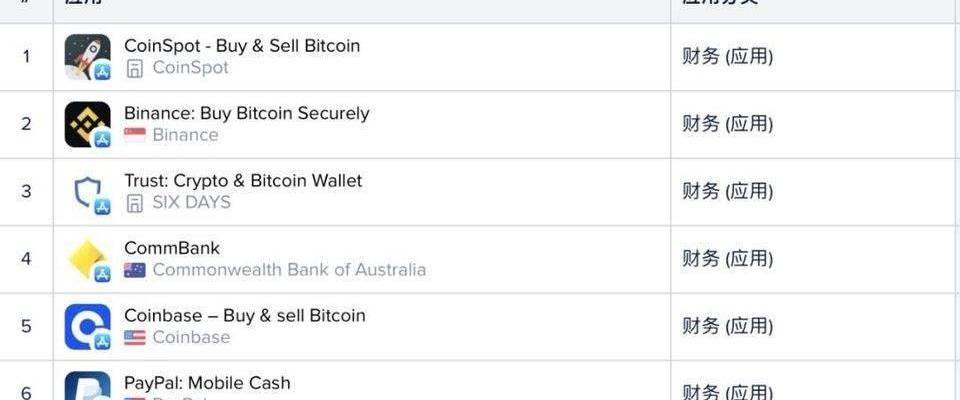The height and width of the screenshot is (400, 960).
Task: Click the 财务 (应用) category in Coinbase row
Action: [727, 327]
